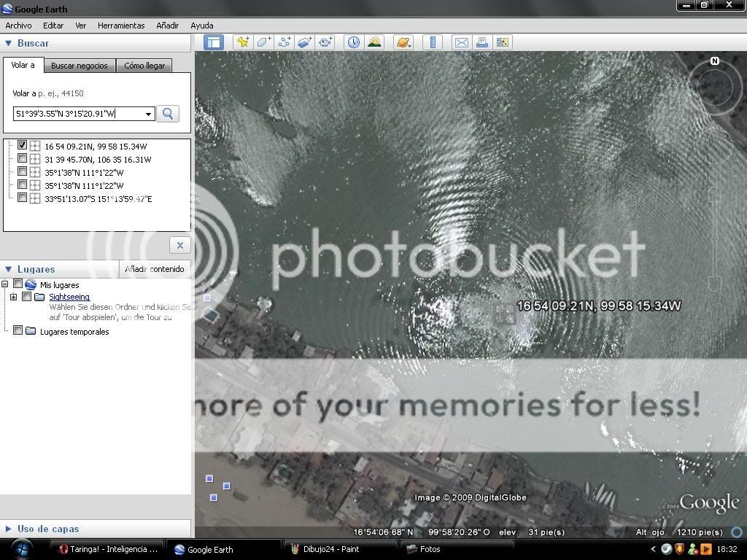This screenshot has width=747, height=560.
Task: Click the result icon for 16 54 09.21N
Action: (35, 146)
